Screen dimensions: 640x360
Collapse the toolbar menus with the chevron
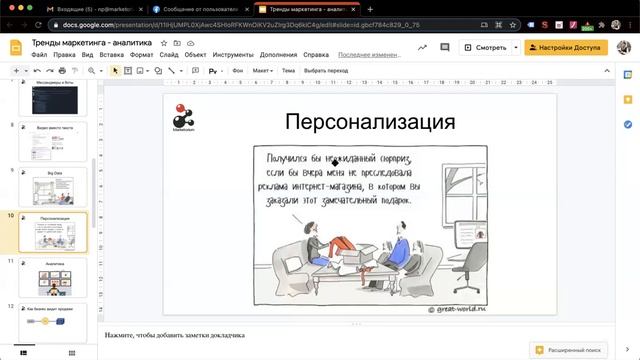607,71
